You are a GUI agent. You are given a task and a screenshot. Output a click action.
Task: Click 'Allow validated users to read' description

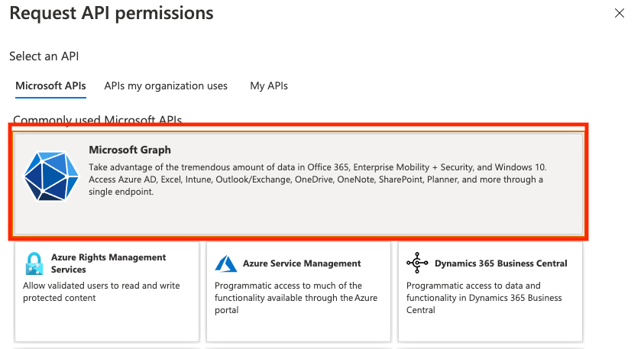point(101,292)
